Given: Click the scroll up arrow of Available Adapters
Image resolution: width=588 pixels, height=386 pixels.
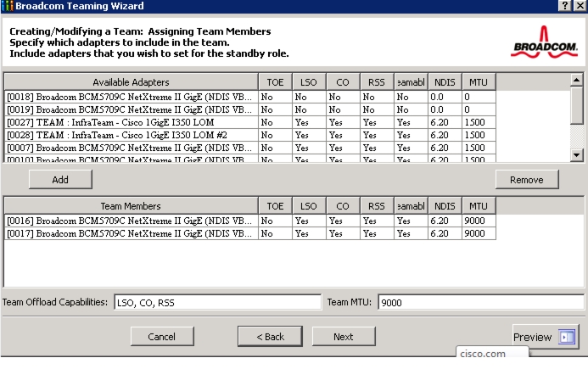Looking at the screenshot, I should point(576,80).
